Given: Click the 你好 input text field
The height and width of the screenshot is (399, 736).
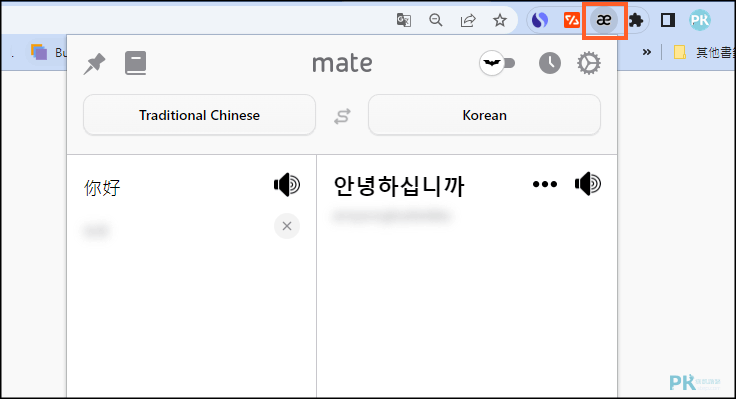Looking at the screenshot, I should [x=102, y=188].
